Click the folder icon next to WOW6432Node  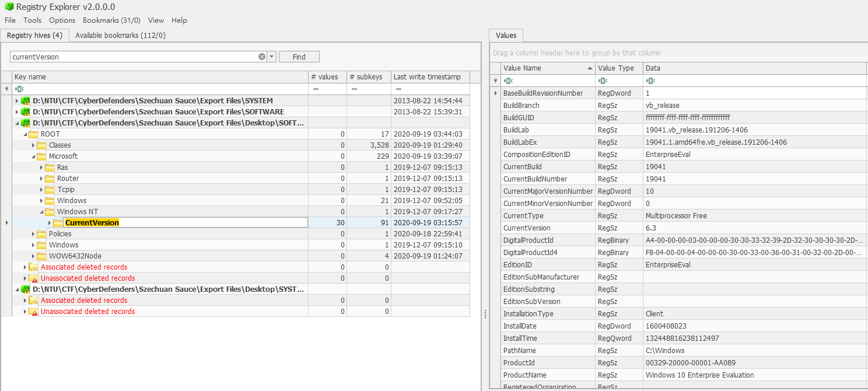(42, 256)
